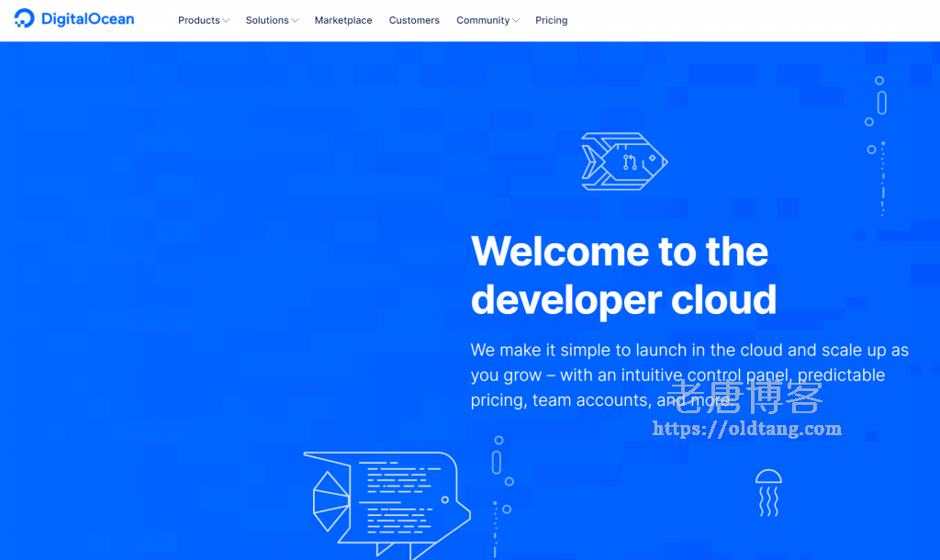Expand the Community navigation dropdown
Image resolution: width=940 pixels, height=560 pixels.
pyautogui.click(x=487, y=19)
